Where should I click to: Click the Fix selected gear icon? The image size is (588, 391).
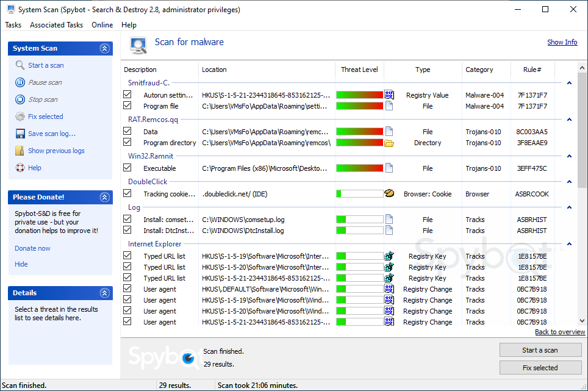pyautogui.click(x=20, y=117)
